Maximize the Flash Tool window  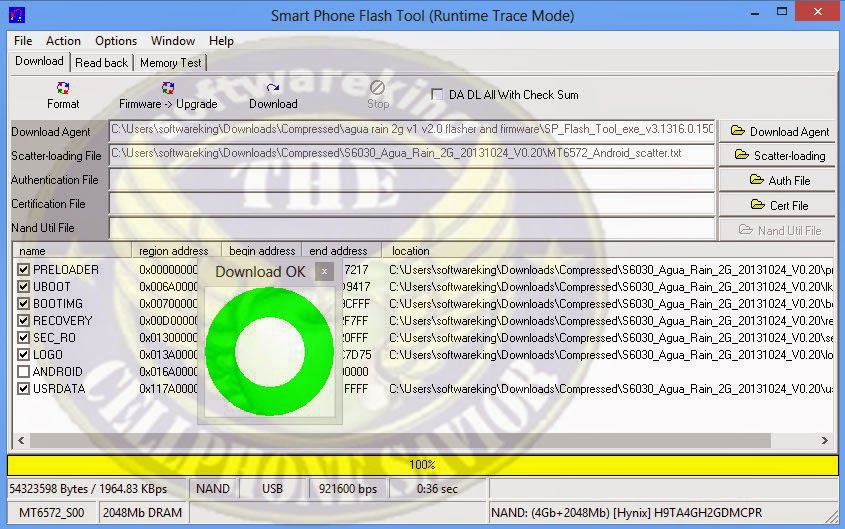pyautogui.click(x=782, y=12)
